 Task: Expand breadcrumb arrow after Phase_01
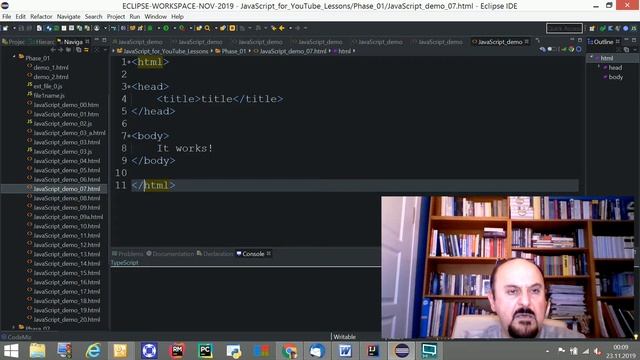click(x=250, y=51)
